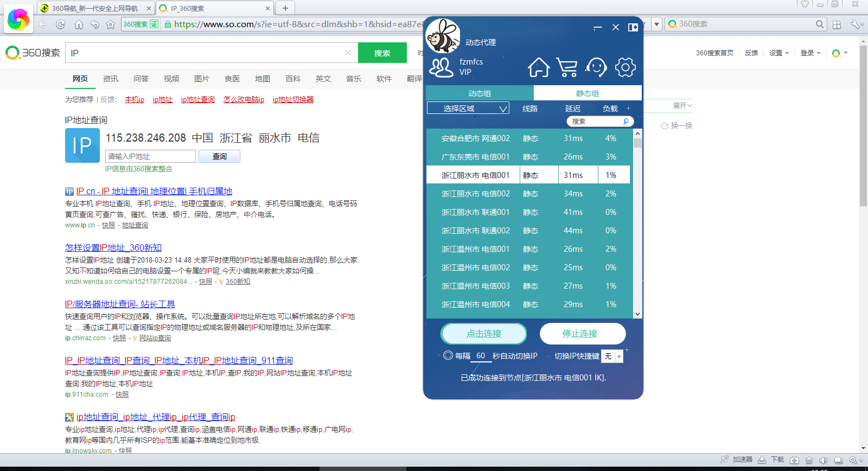868x471 pixels.
Task: Open the 加速器 rocket icon
Action: coord(724,460)
